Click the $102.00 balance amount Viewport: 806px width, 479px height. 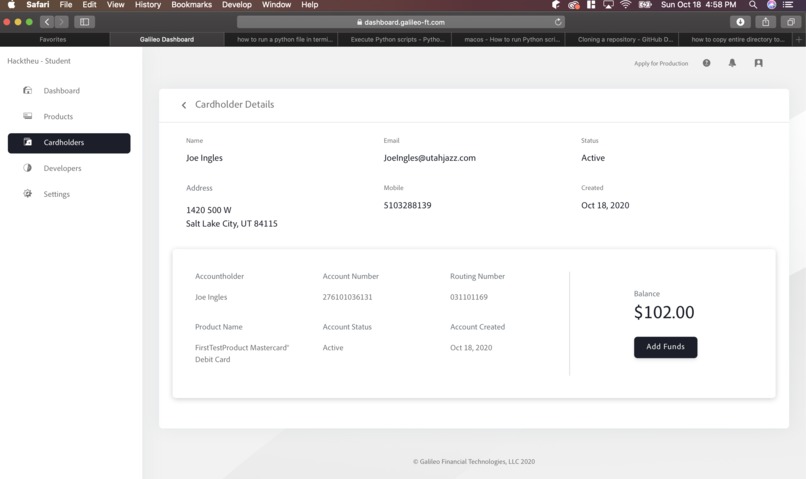pyautogui.click(x=664, y=312)
